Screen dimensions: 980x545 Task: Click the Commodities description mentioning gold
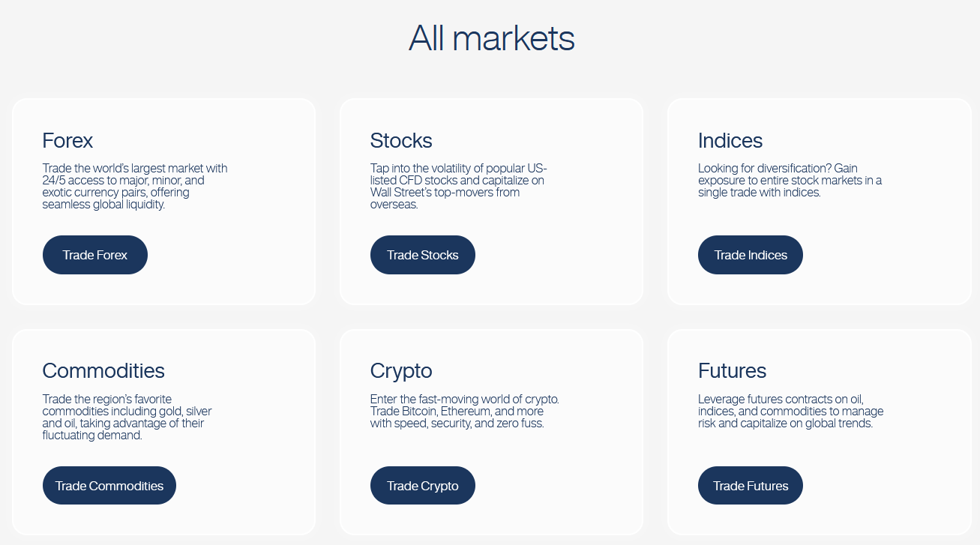click(x=129, y=417)
